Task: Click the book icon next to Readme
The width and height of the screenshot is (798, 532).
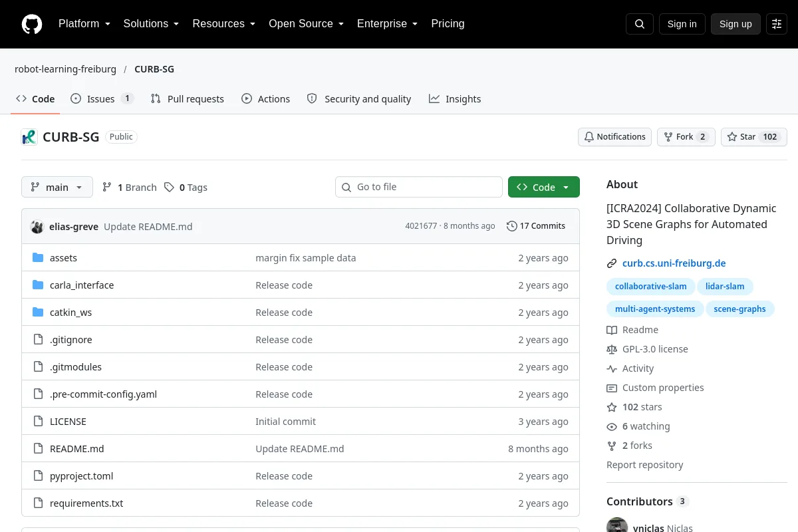Action: coord(612,330)
